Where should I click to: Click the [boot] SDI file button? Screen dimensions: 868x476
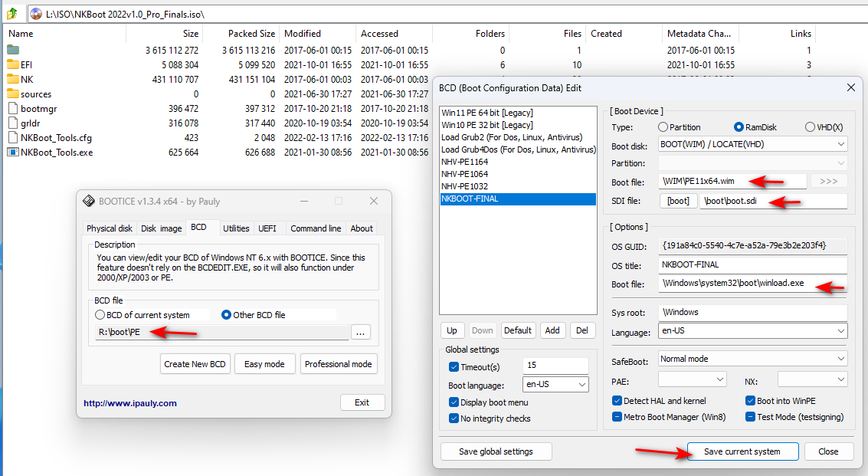678,201
